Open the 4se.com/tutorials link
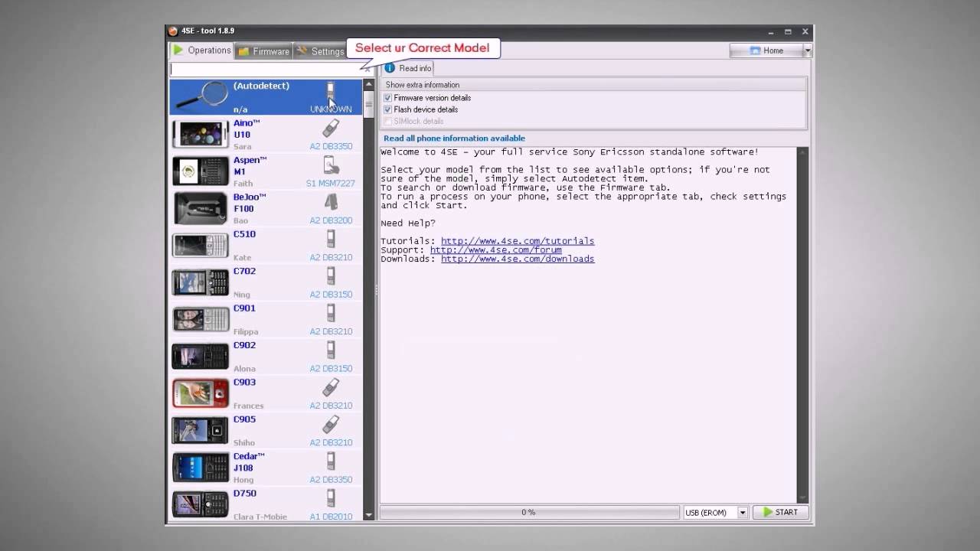The width and height of the screenshot is (980, 551). [x=518, y=241]
